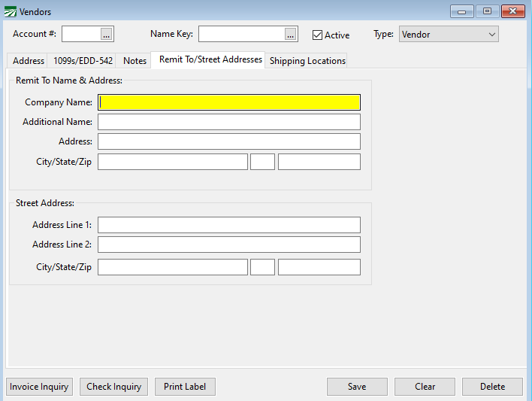
Task: Save the vendor record
Action: tap(357, 387)
